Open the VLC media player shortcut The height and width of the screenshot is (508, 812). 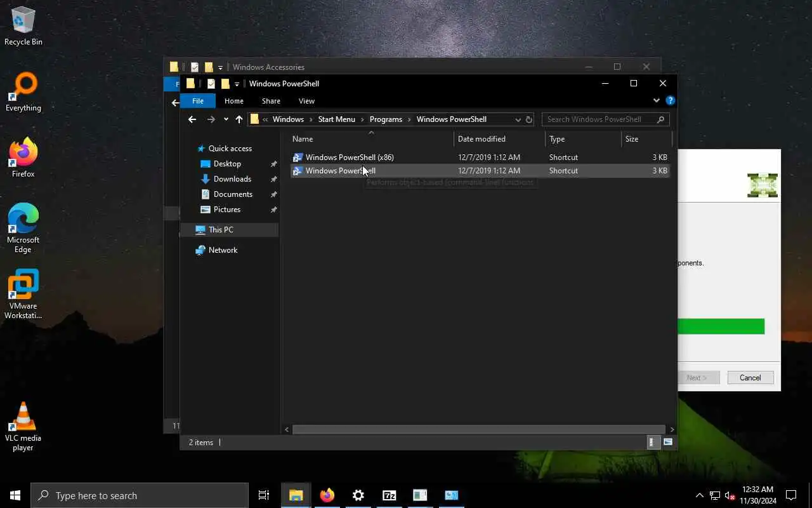click(23, 427)
